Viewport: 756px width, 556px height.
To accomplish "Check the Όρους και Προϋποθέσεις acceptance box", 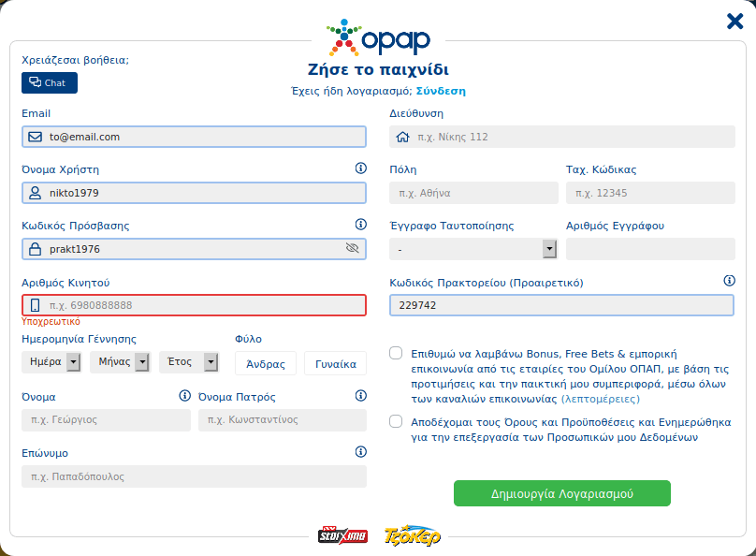I will coord(396,421).
